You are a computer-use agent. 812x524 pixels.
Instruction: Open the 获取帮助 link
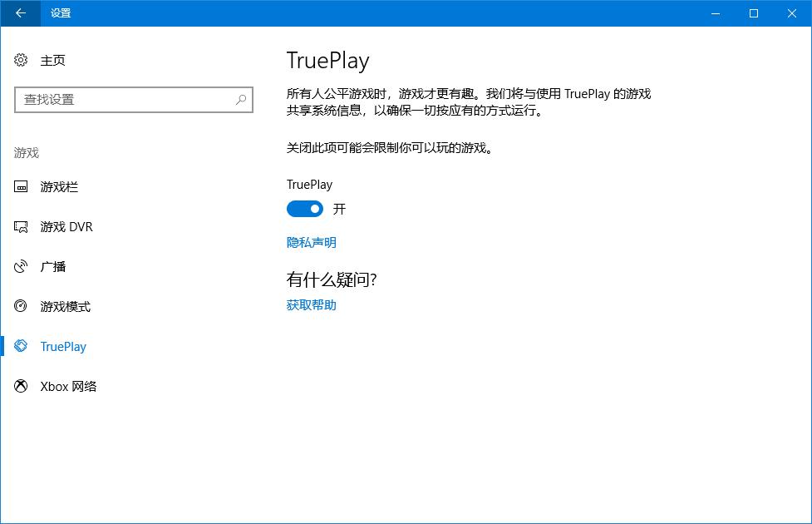point(311,304)
